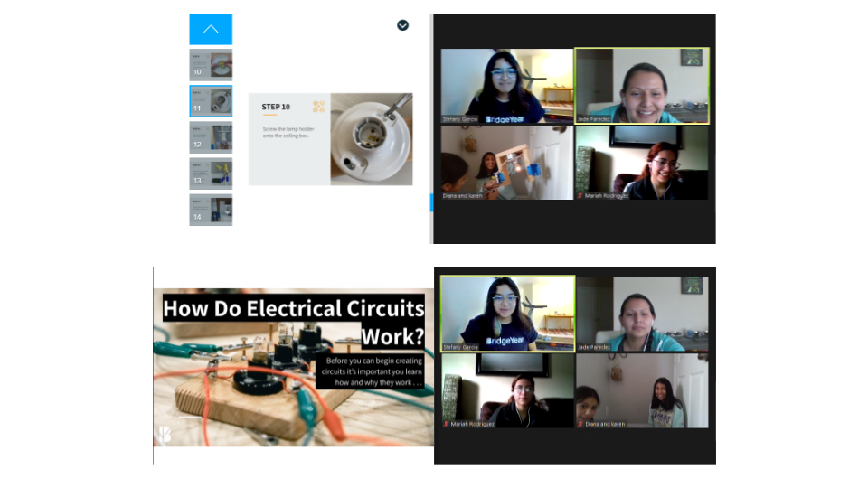Click Diana and karen's tile showing the lit lamp
Screen dimensions: 868x488
coord(506,163)
